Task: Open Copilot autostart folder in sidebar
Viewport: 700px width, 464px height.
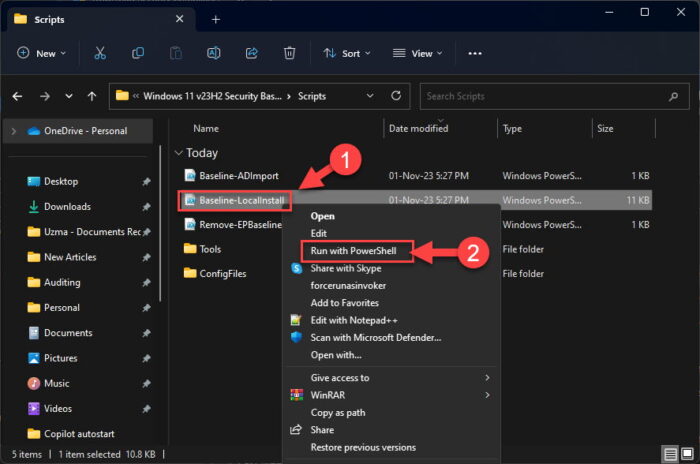Action: 79,434
